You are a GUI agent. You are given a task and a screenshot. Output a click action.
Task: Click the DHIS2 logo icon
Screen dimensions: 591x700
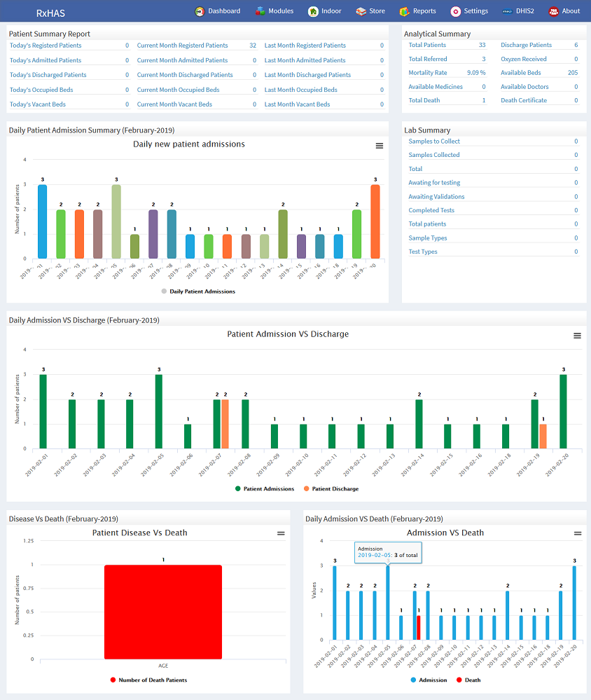click(507, 11)
